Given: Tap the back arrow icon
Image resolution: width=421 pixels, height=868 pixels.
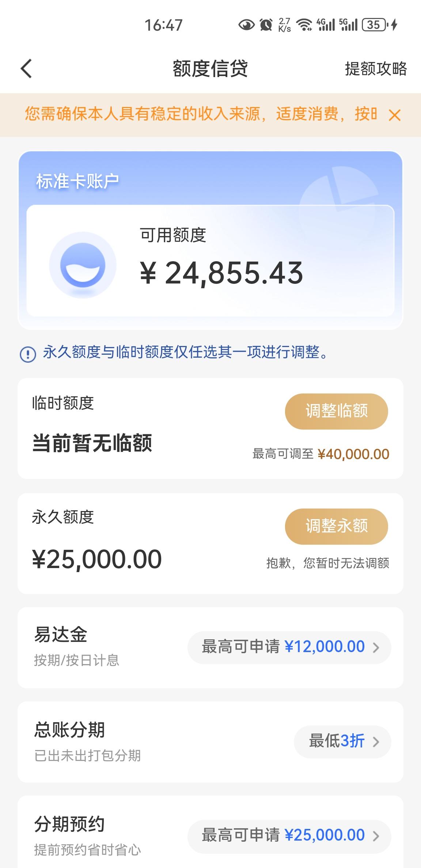Looking at the screenshot, I should [26, 69].
